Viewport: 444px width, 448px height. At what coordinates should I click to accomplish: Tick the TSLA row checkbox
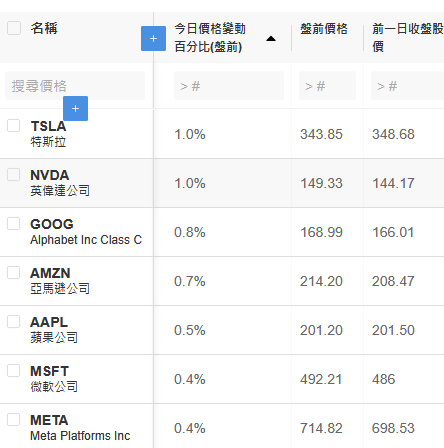pyautogui.click(x=14, y=126)
